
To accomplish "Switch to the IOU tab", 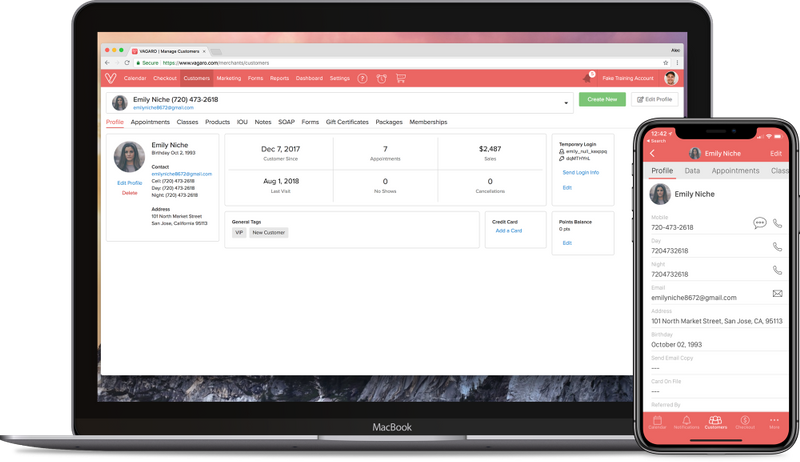I will pyautogui.click(x=242, y=122).
